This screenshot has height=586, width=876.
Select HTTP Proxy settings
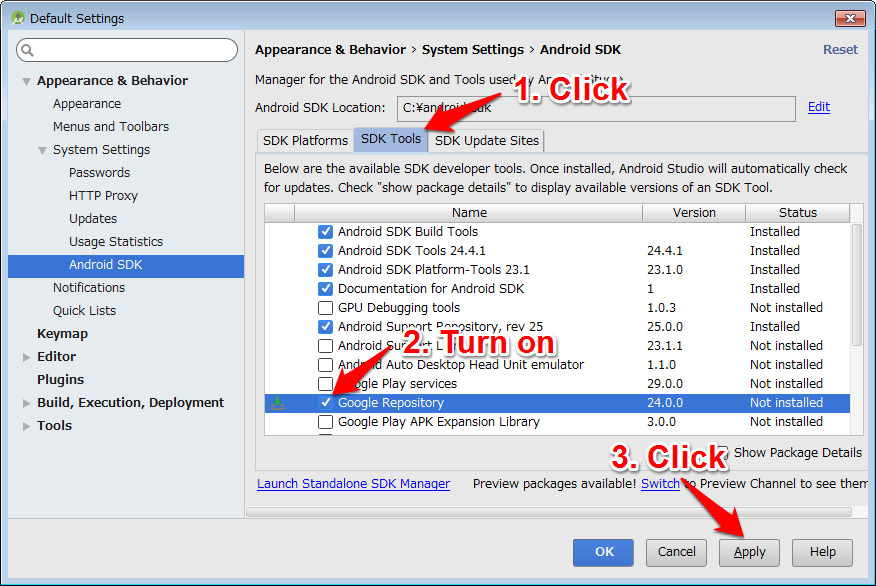(103, 196)
